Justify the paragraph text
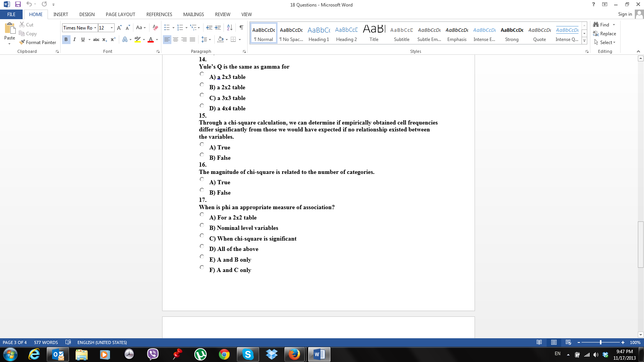 click(192, 39)
